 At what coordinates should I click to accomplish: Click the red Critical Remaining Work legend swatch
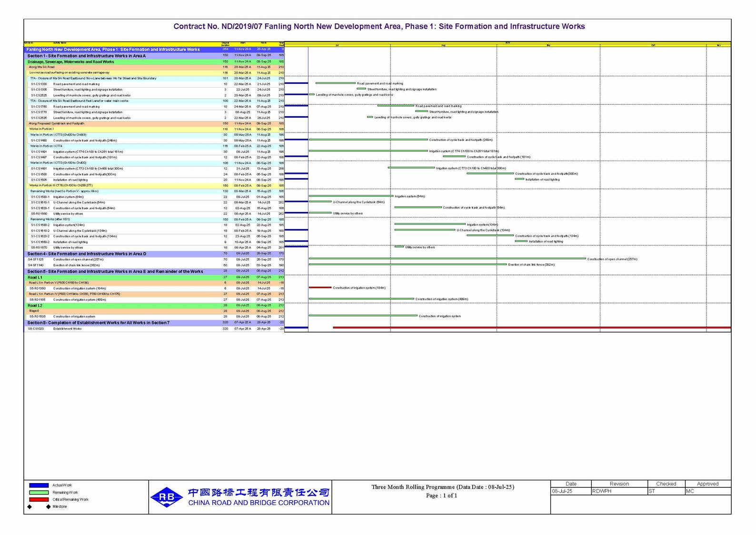(39, 499)
